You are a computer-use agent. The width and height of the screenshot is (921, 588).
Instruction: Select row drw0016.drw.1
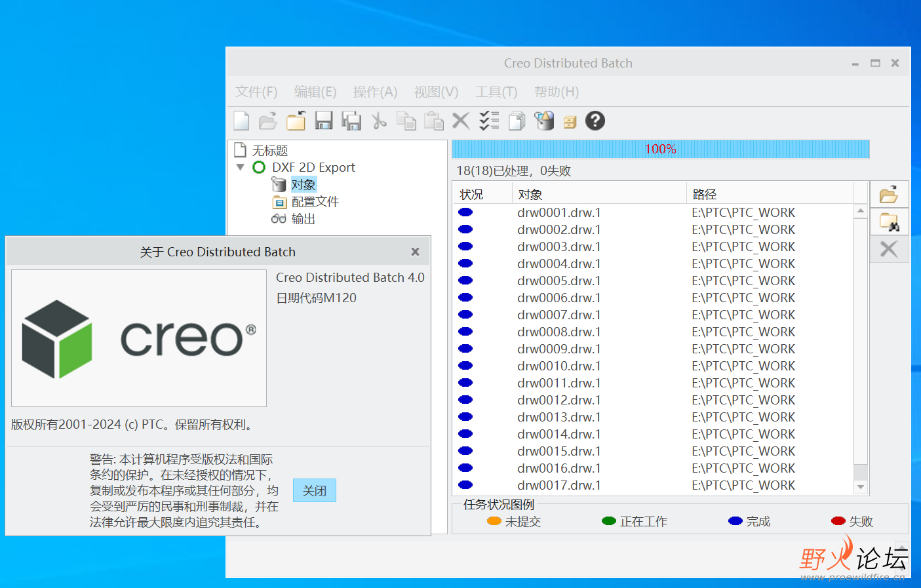pos(654,468)
